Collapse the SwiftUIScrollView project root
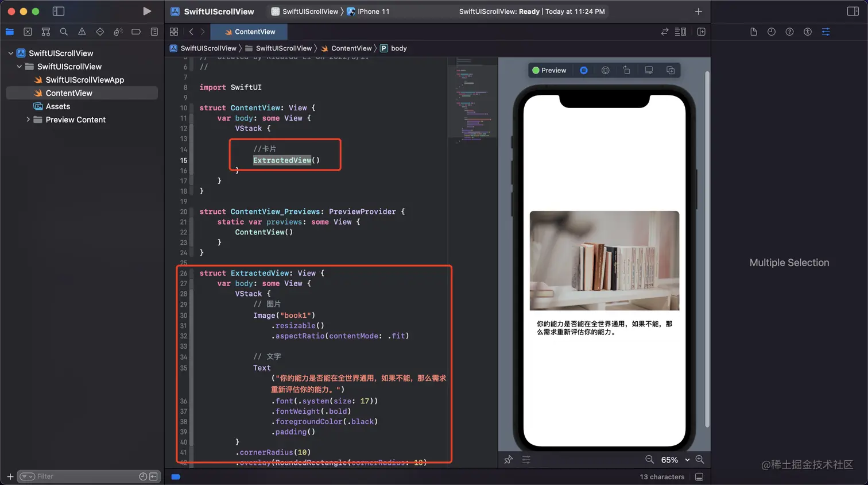 (10, 53)
